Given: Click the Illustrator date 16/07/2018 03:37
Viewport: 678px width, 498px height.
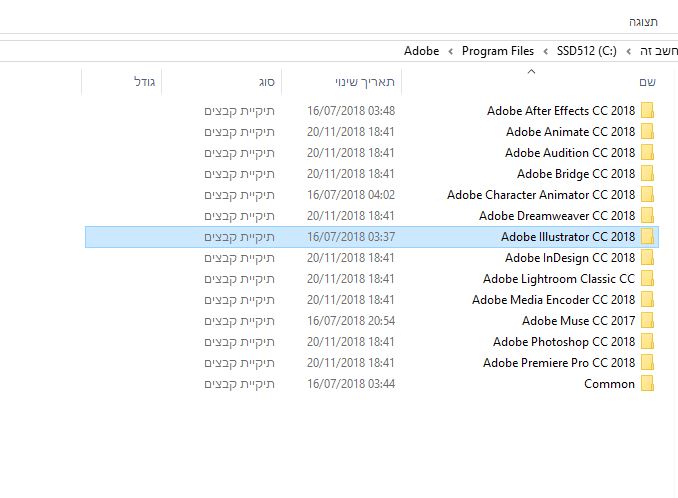Looking at the screenshot, I should click(351, 237).
